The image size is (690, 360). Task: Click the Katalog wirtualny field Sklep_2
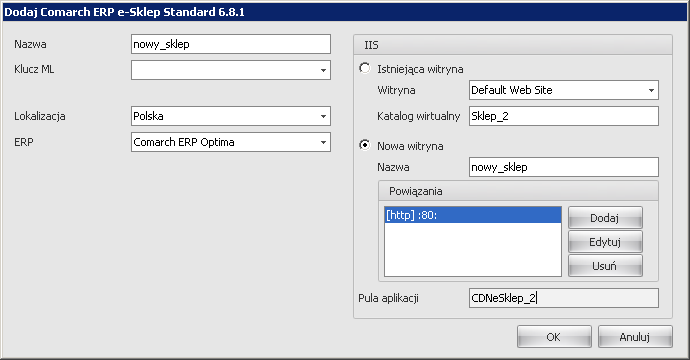[x=564, y=116]
